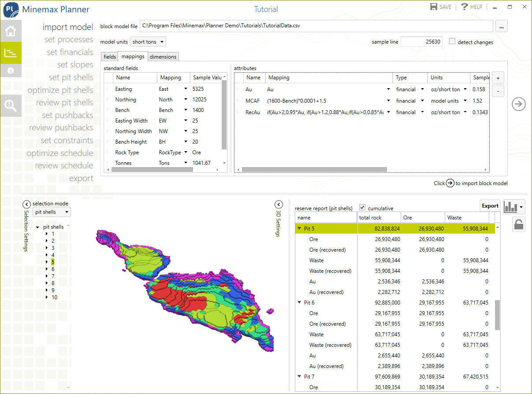Open the optimize schedule step
Image resolution: width=532 pixels, height=394 pixels.
60,153
